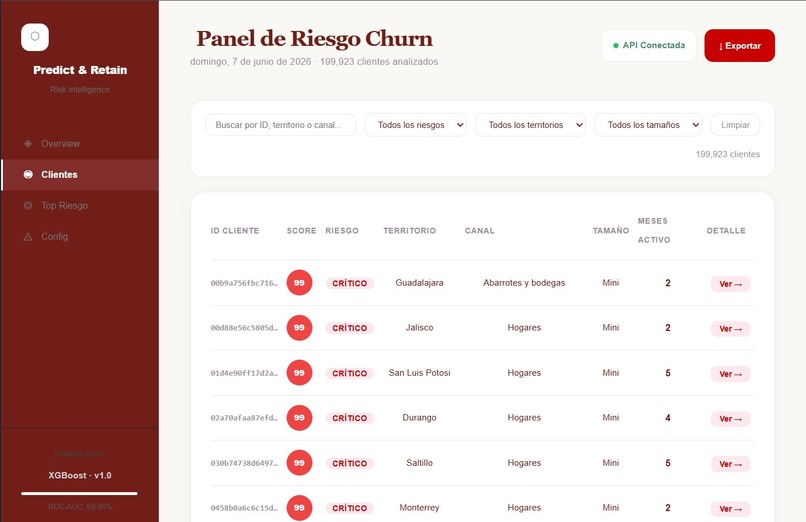Click San Luis Potosi territory cell
806x522 pixels.
(x=419, y=372)
